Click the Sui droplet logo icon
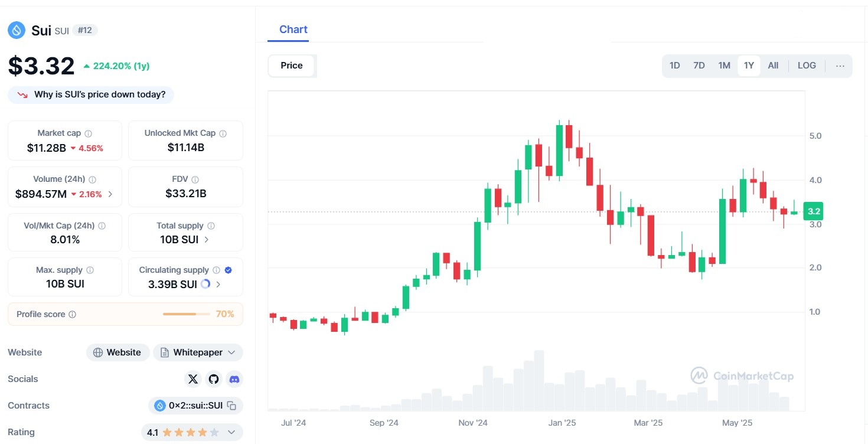The width and height of the screenshot is (868, 444). (x=17, y=30)
